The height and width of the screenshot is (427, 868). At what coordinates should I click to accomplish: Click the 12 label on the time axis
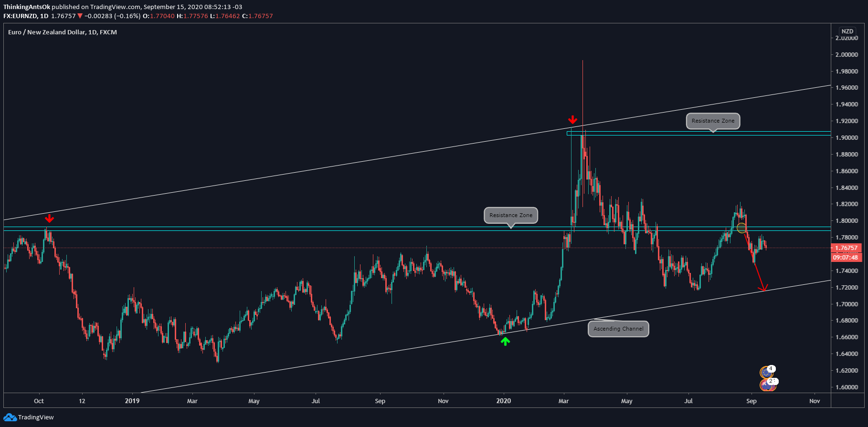coord(82,401)
